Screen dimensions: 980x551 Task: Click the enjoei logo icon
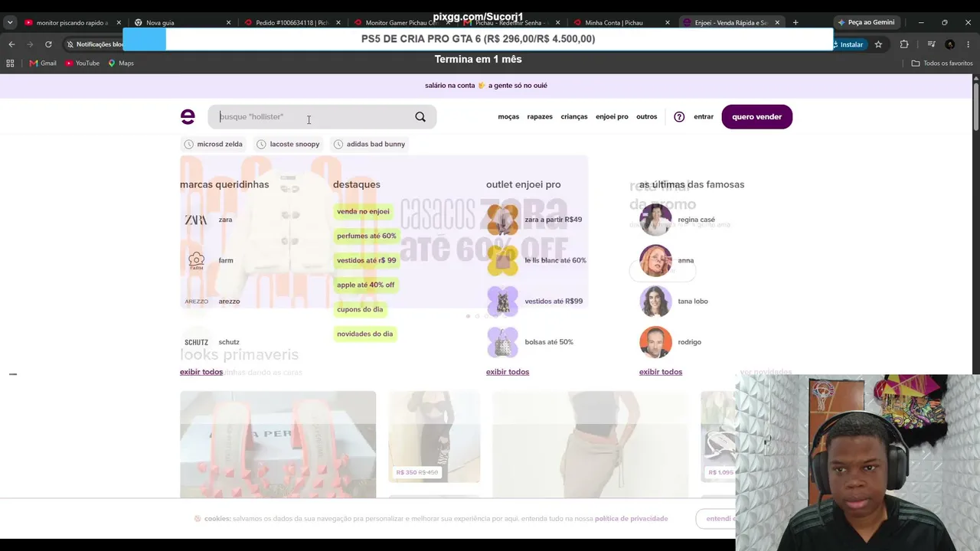coord(188,116)
